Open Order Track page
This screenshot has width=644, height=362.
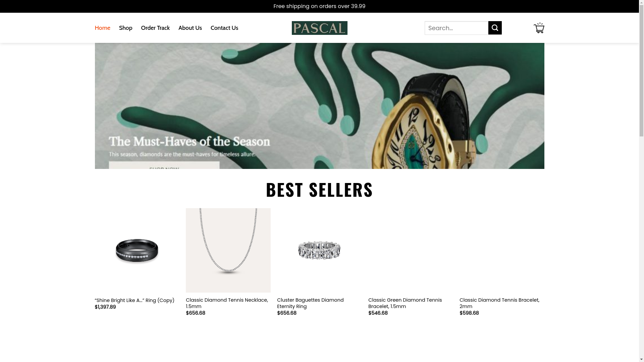(155, 28)
